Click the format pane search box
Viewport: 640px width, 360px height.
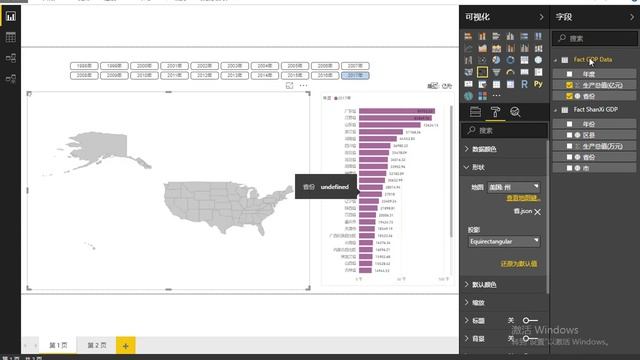tap(504, 130)
